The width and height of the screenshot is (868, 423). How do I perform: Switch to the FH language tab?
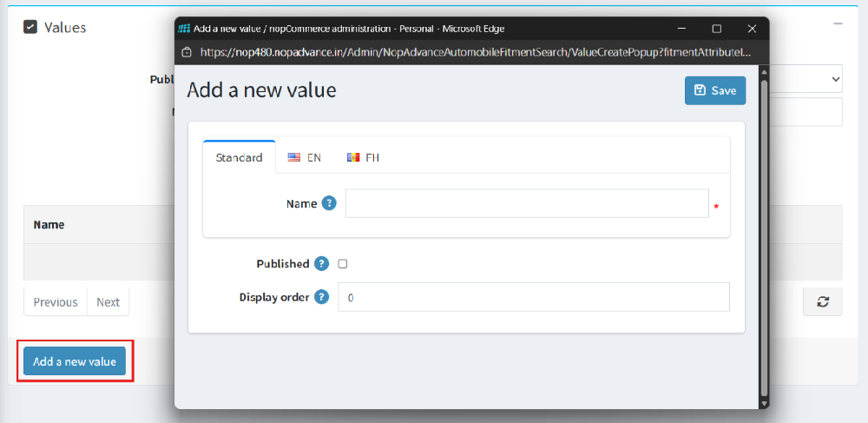point(363,157)
